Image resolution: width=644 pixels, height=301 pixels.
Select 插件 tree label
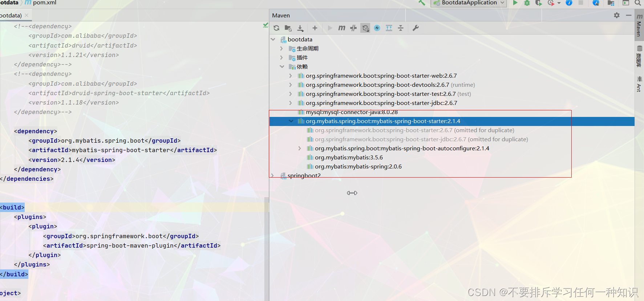pyautogui.click(x=302, y=57)
